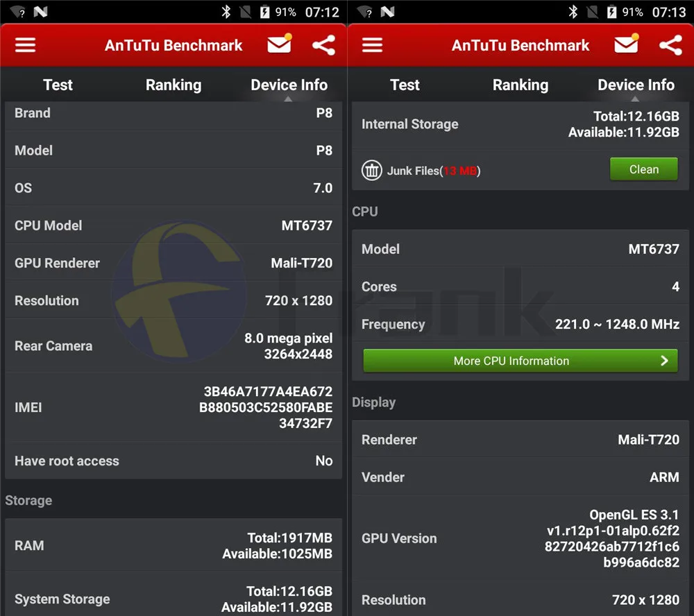
Task: Tap Rear Camera 8.0 mega pixel row
Action: tap(173, 346)
